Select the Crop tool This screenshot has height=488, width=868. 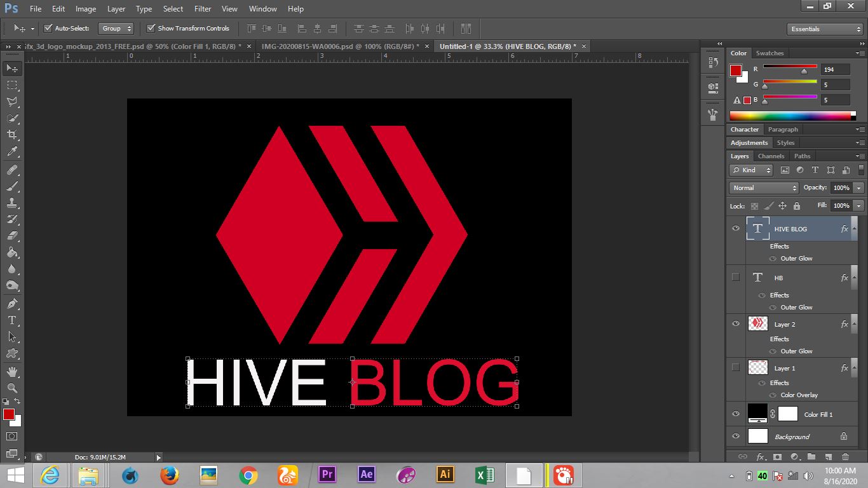(12, 135)
